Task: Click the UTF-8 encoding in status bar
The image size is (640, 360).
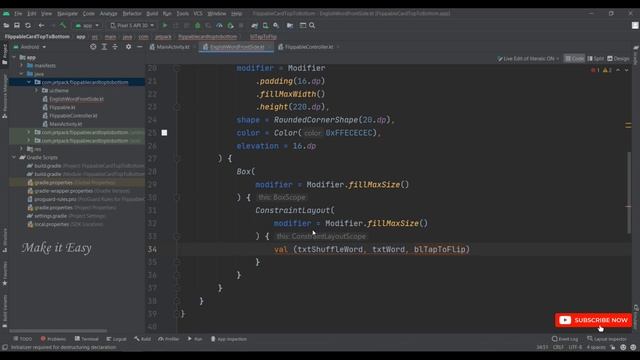Action: (x=575, y=347)
